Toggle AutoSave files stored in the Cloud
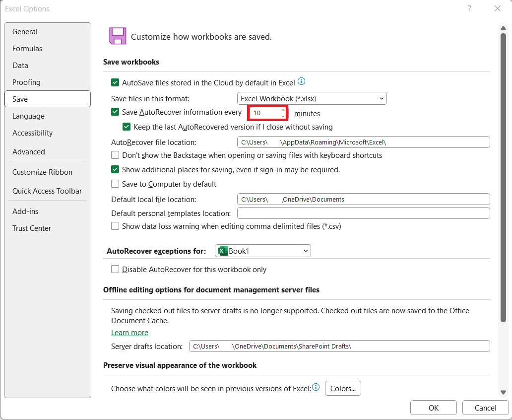512x420 pixels. pos(115,83)
